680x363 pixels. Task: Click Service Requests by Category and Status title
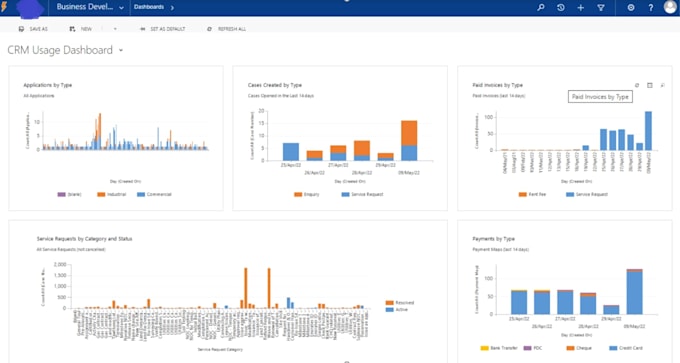point(85,239)
